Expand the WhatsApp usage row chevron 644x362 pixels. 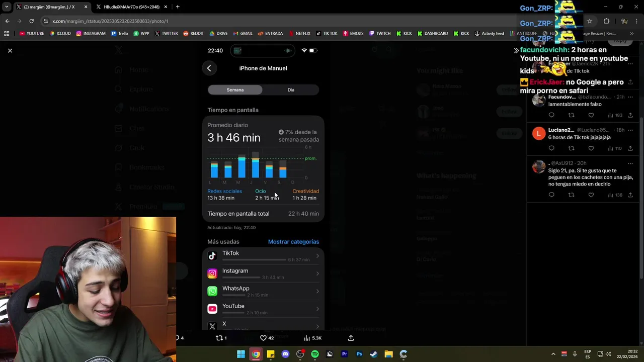pyautogui.click(x=317, y=291)
